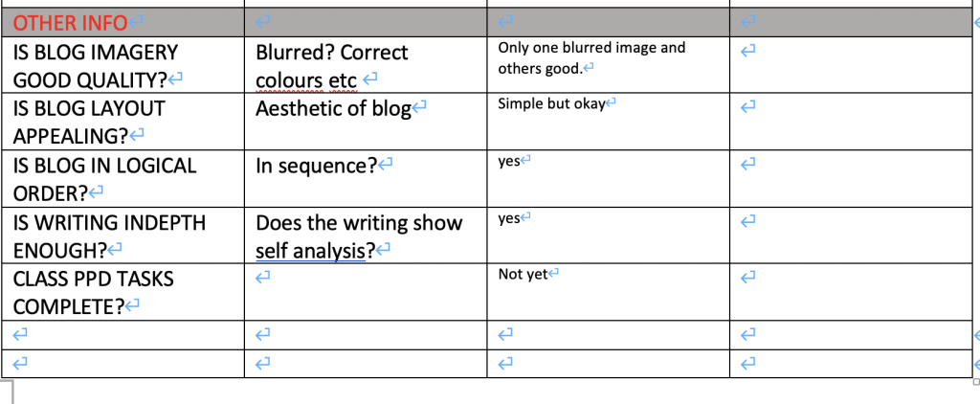Click the 'IS BLOG LAYOUT APPEALING?' cell

pyautogui.click(x=88, y=122)
